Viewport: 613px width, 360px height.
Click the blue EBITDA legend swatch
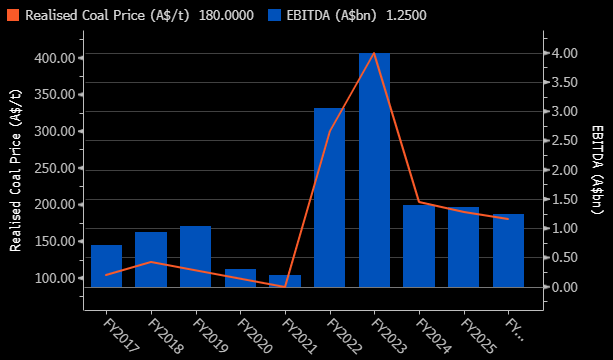click(x=274, y=15)
